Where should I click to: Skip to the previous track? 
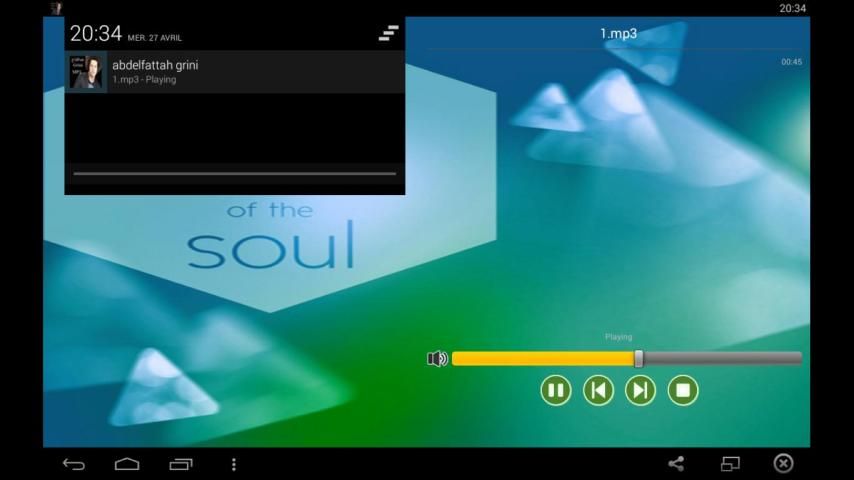click(x=598, y=390)
